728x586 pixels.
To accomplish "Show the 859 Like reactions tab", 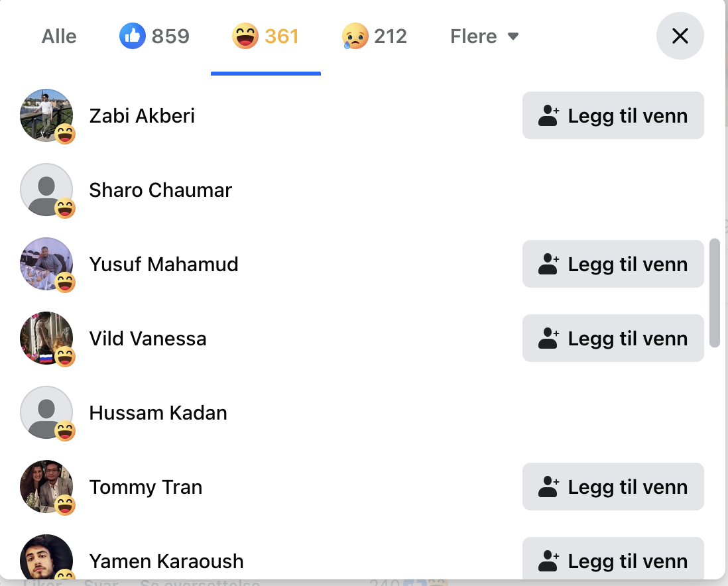I will 154,36.
